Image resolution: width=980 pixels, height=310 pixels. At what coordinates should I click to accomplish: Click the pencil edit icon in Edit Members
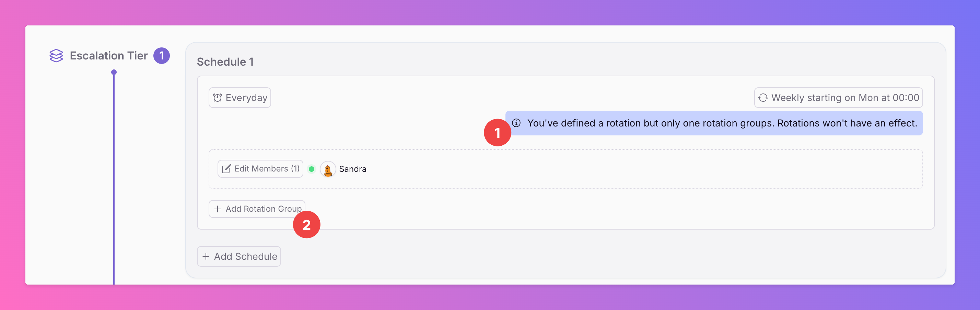pyautogui.click(x=226, y=169)
